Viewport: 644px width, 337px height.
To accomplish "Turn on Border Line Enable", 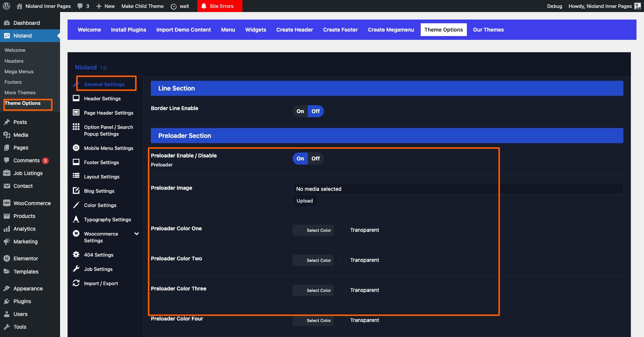I will (300, 111).
